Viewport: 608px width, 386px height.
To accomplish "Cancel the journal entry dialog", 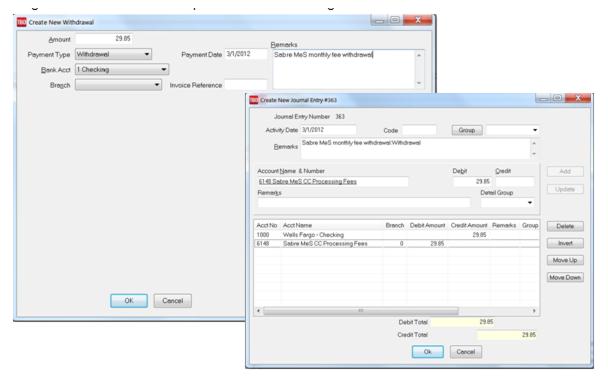I will [466, 351].
